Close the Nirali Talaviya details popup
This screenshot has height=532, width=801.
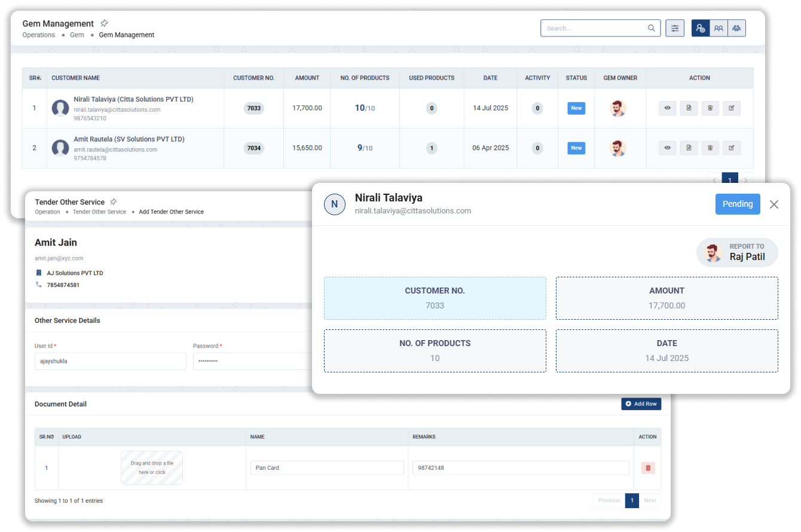(774, 204)
